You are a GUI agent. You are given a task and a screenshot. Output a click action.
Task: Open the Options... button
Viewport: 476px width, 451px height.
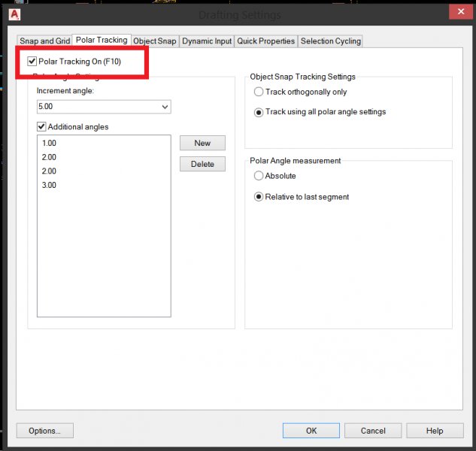coord(45,431)
